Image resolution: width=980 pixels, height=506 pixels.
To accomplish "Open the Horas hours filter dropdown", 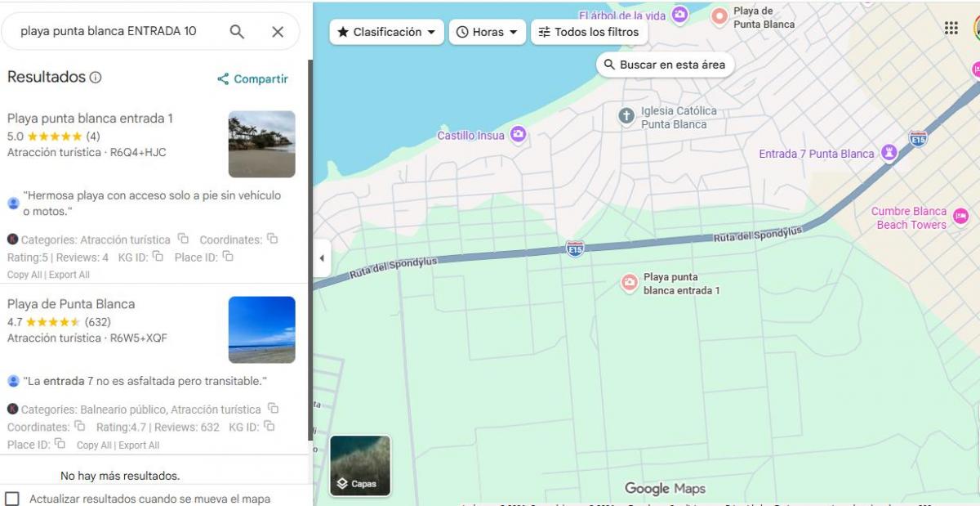I will tap(488, 32).
